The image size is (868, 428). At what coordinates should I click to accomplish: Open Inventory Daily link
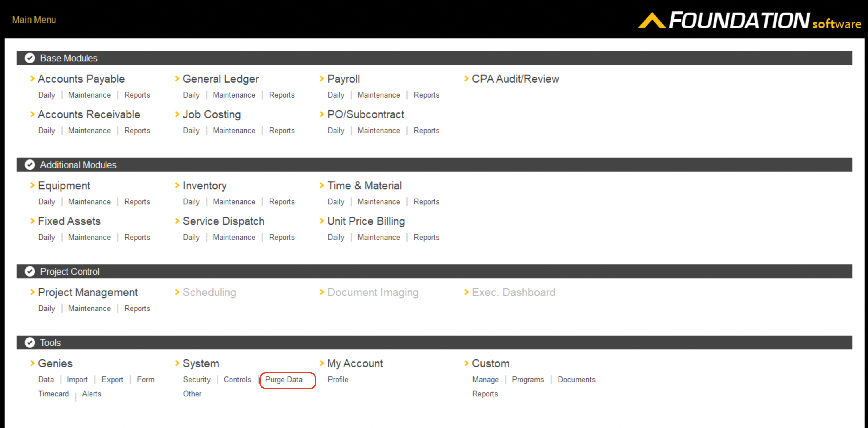[x=191, y=202]
